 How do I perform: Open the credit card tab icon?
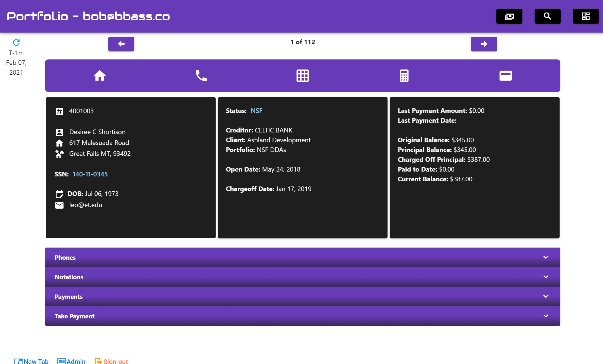point(506,76)
